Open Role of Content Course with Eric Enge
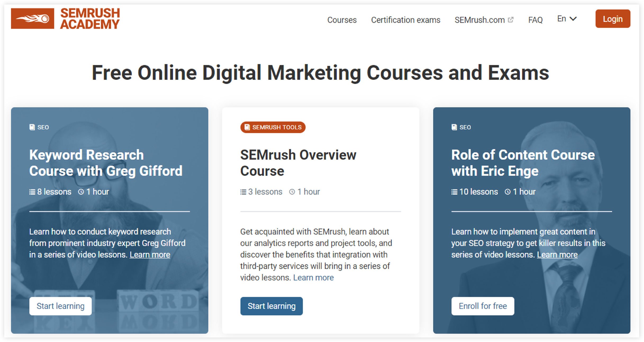 [523, 163]
